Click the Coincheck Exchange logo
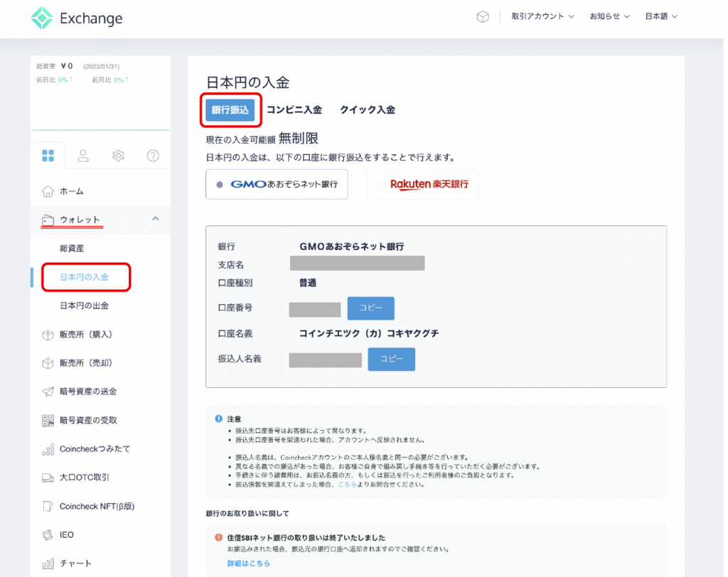 [77, 18]
